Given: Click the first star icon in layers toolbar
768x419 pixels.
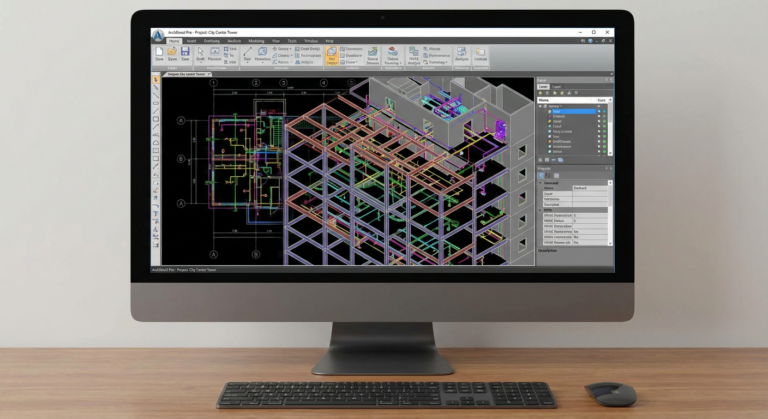Looking at the screenshot, I should tap(554, 93).
